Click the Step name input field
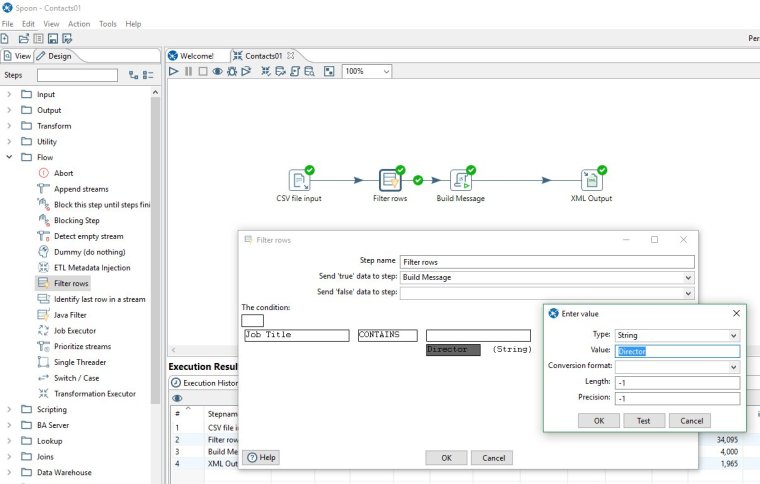 coord(547,262)
